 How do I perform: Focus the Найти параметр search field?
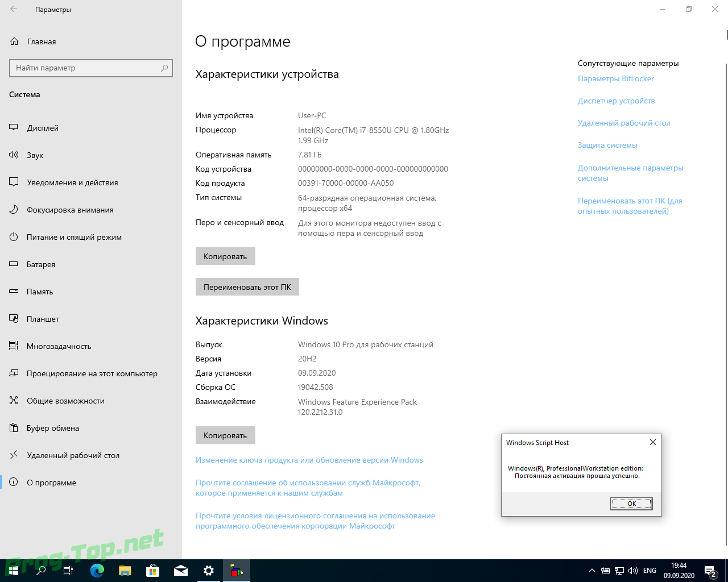pyautogui.click(x=91, y=68)
